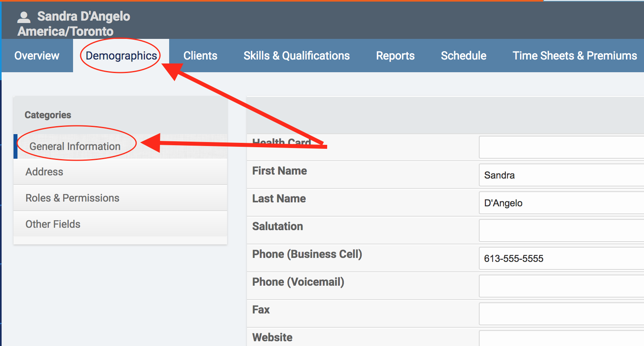Switch to the Clients tab
644x346 pixels.
point(200,56)
